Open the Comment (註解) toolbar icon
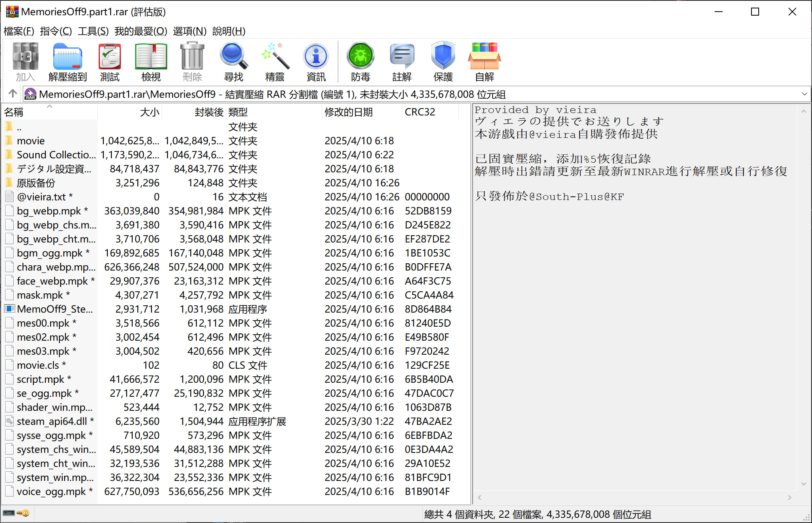 click(x=402, y=62)
